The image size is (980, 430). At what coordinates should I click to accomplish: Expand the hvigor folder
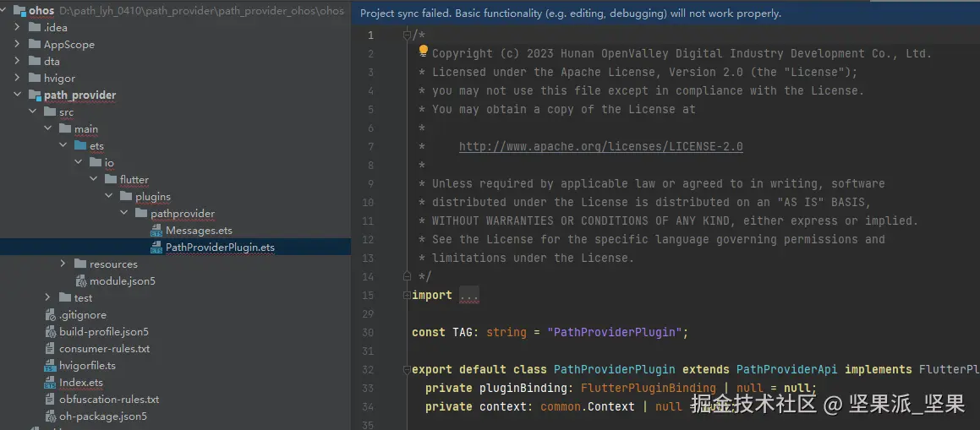click(18, 78)
